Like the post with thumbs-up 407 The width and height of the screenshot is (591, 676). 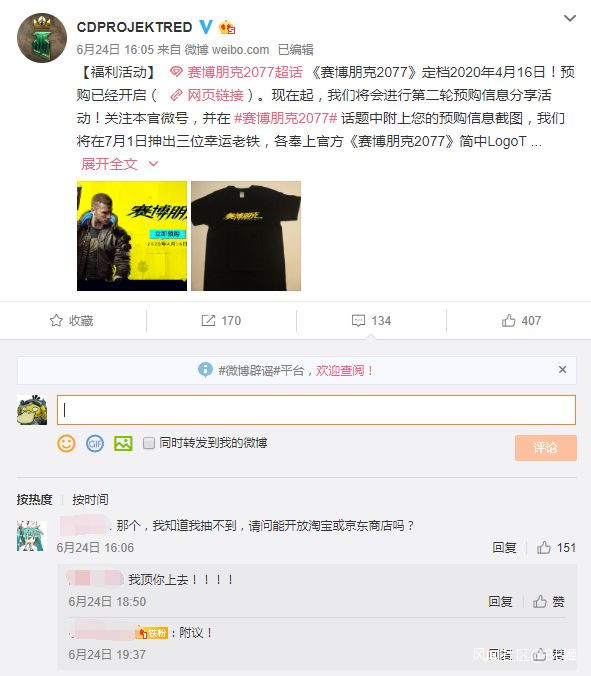pos(509,320)
